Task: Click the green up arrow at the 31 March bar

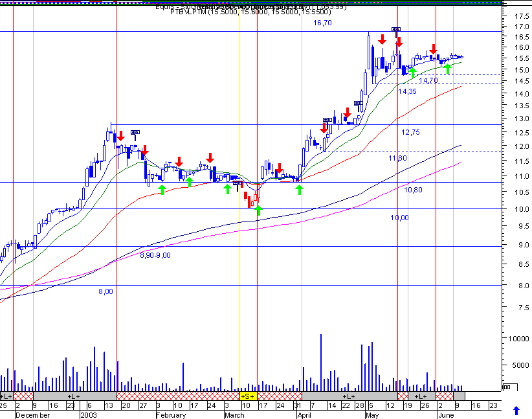Action: [x=299, y=190]
